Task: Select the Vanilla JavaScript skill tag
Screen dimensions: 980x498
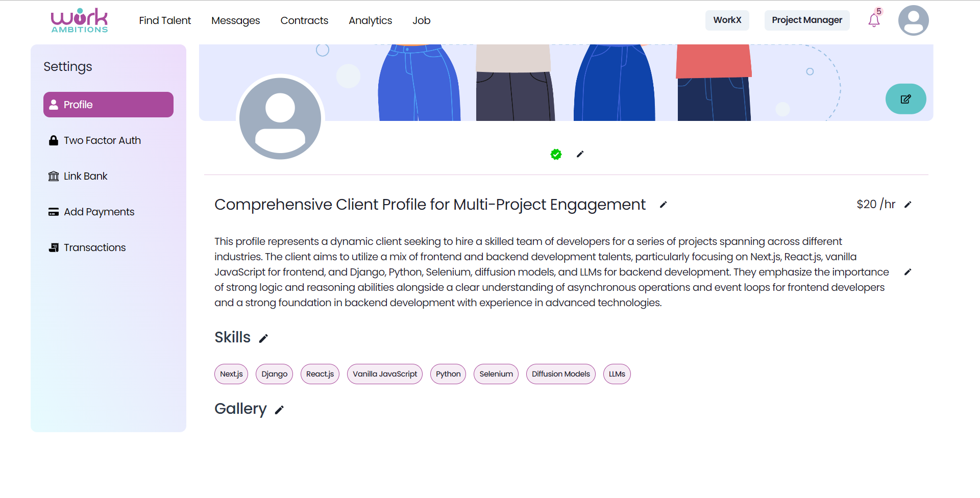Action: 385,374
